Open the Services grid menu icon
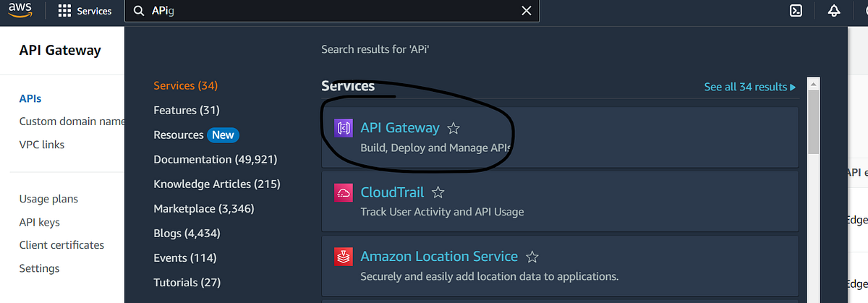This screenshot has height=303, width=868. pos(64,11)
